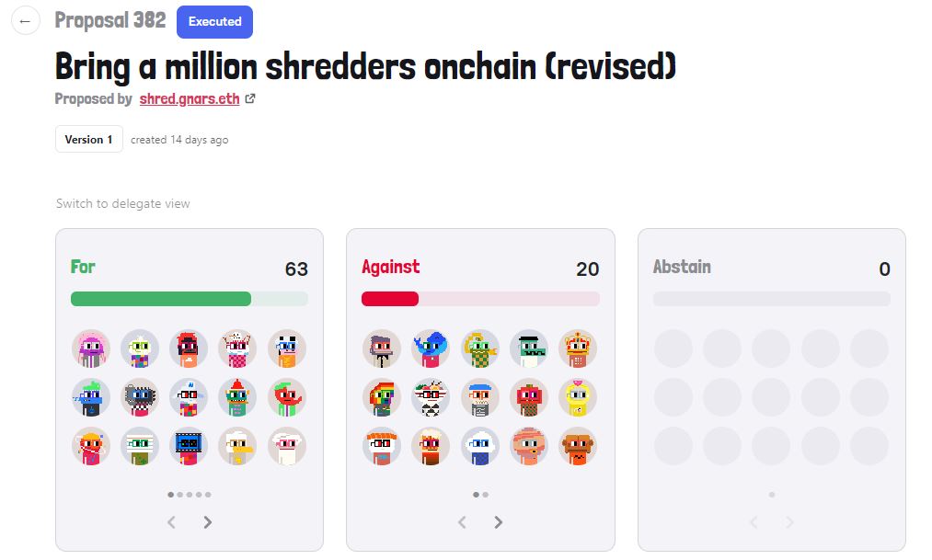Select the last pagination dot in For card
This screenshot has width=932, height=560.
click(208, 495)
